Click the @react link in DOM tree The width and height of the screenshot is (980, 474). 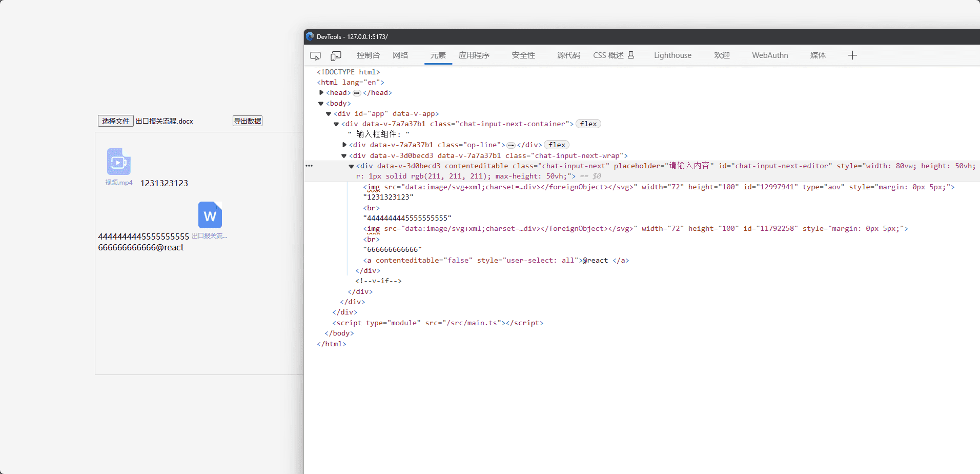pos(595,261)
